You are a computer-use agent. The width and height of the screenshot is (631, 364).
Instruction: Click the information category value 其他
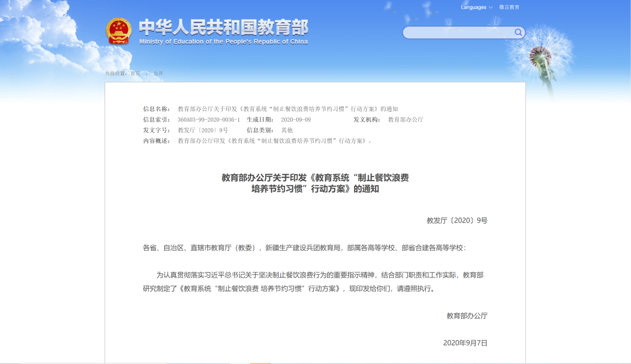point(287,130)
